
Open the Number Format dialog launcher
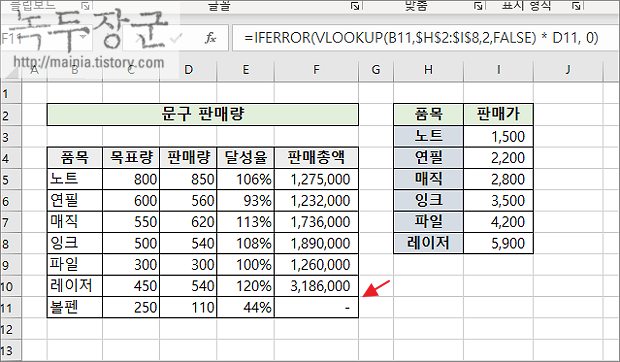[577, 6]
